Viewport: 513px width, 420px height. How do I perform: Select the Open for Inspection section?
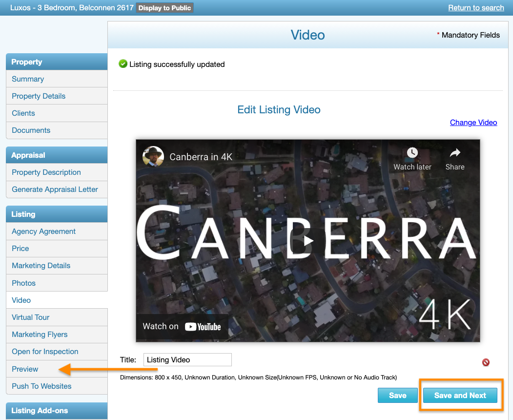(x=44, y=351)
